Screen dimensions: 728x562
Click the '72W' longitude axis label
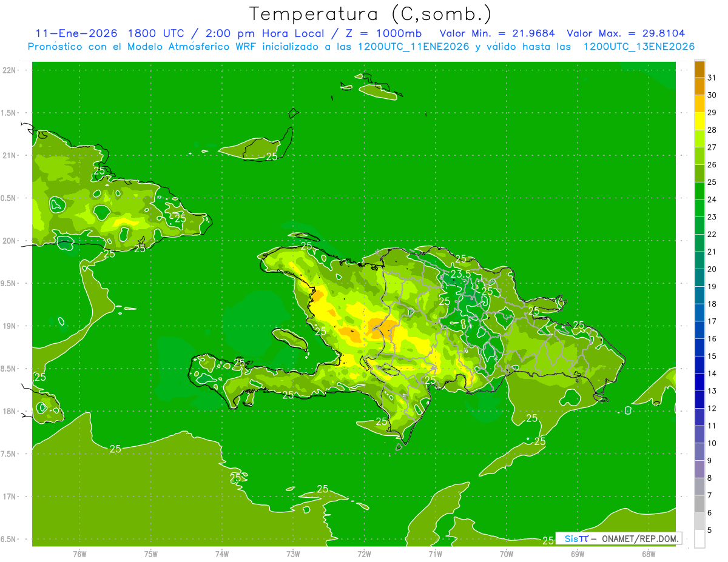364,554
